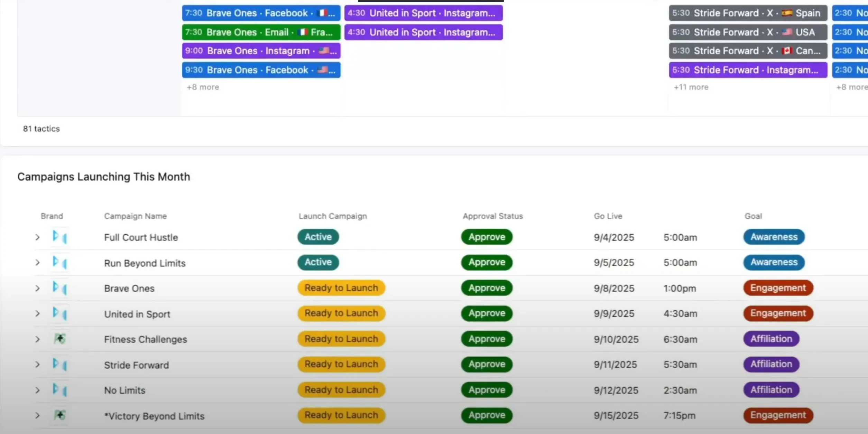The width and height of the screenshot is (868, 434).
Task: Open 5:30 Stride Forward Instagram calendar event
Action: (x=748, y=70)
